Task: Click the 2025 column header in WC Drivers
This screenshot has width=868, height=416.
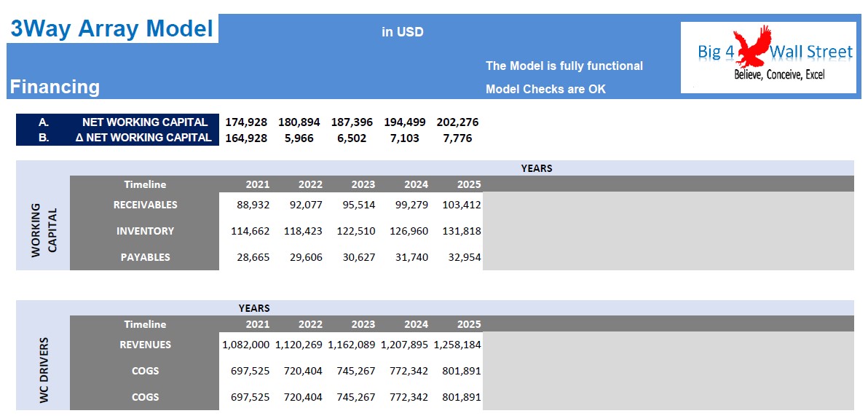Action: tap(468, 324)
